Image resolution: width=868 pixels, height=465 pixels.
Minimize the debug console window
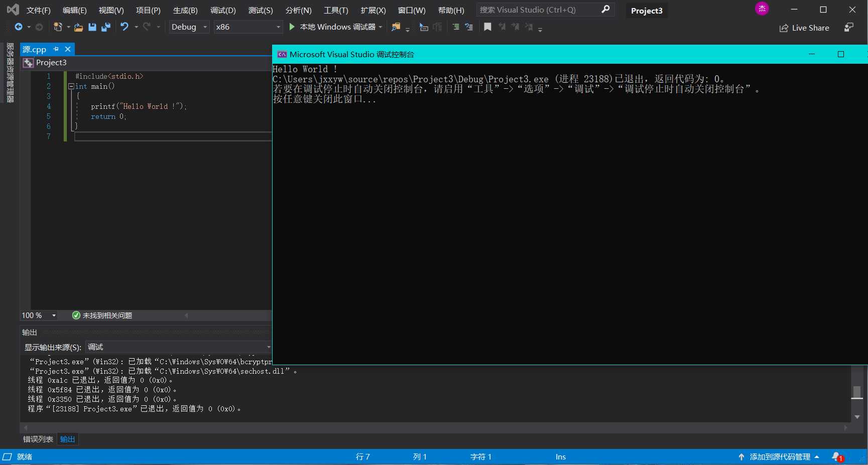coord(812,54)
